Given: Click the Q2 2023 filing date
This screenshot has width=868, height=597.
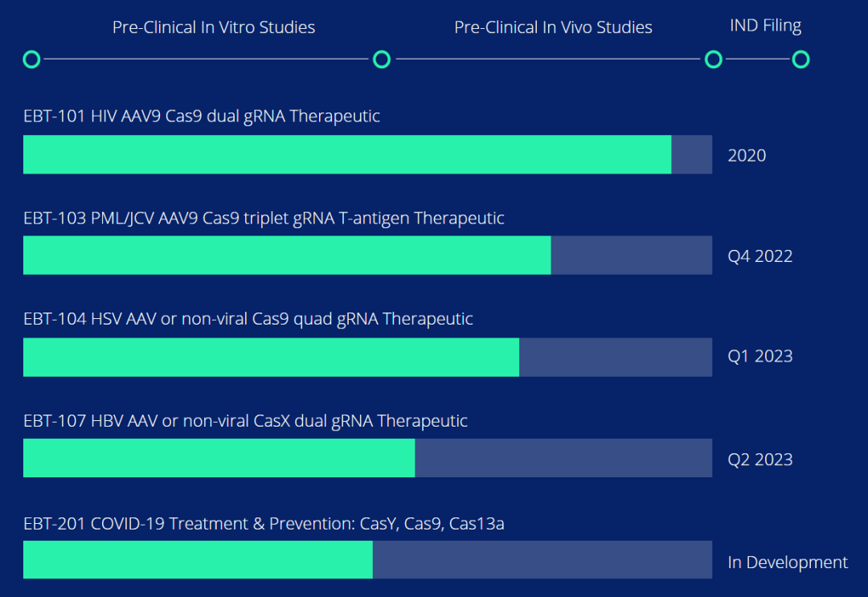Looking at the screenshot, I should point(760,460).
